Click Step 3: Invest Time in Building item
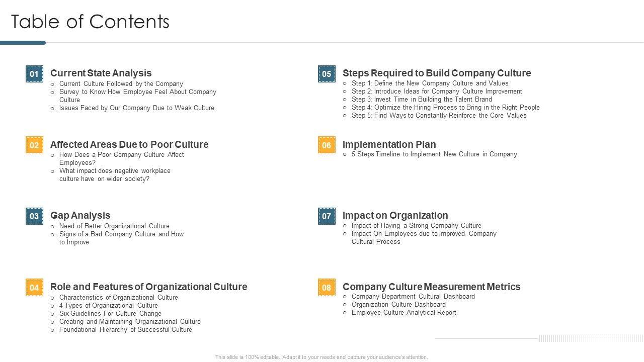 421,100
